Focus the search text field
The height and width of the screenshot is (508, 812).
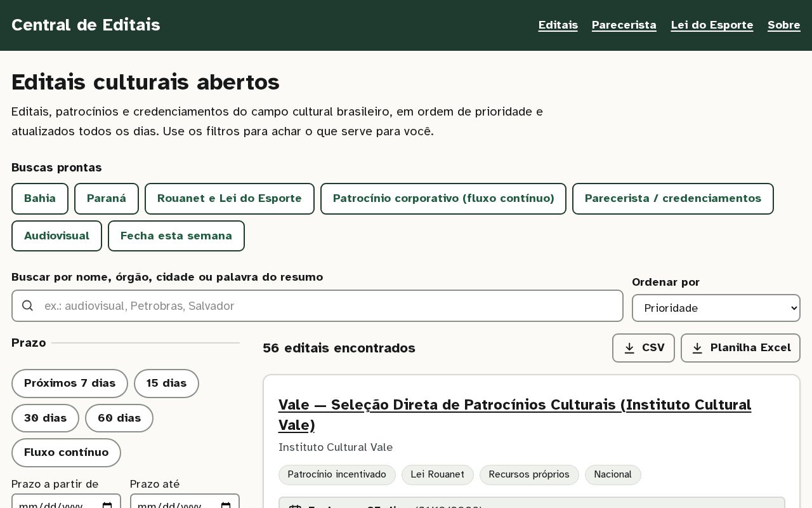coord(317,306)
